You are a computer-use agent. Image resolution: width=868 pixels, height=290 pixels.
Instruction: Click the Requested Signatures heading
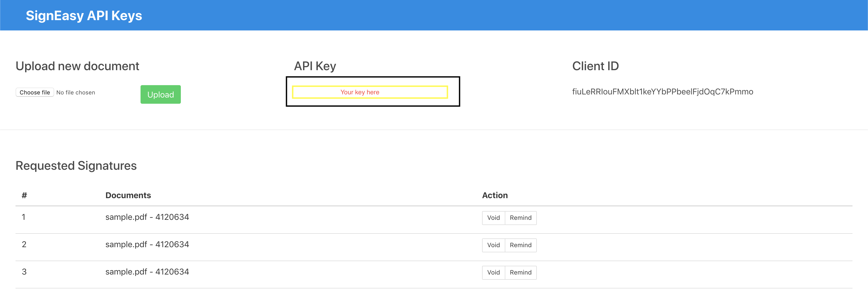pos(76,166)
